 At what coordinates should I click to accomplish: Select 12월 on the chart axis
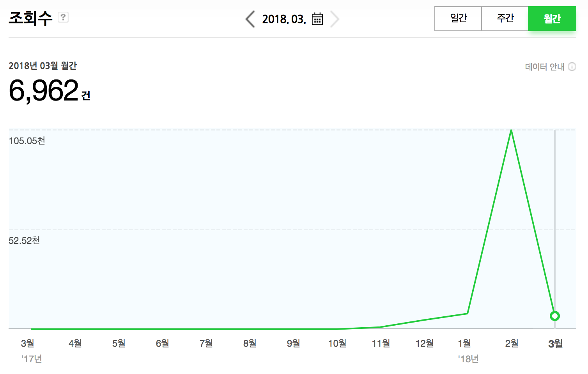click(424, 343)
